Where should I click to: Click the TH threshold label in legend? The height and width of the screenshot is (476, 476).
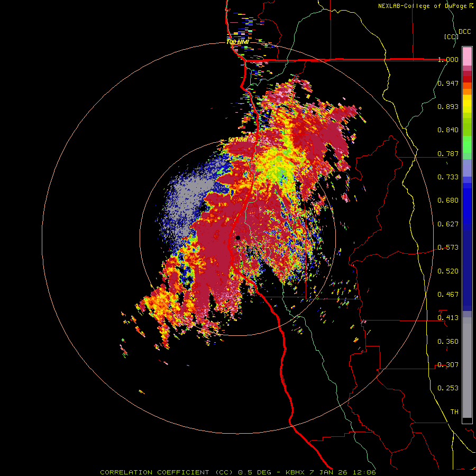tap(454, 412)
